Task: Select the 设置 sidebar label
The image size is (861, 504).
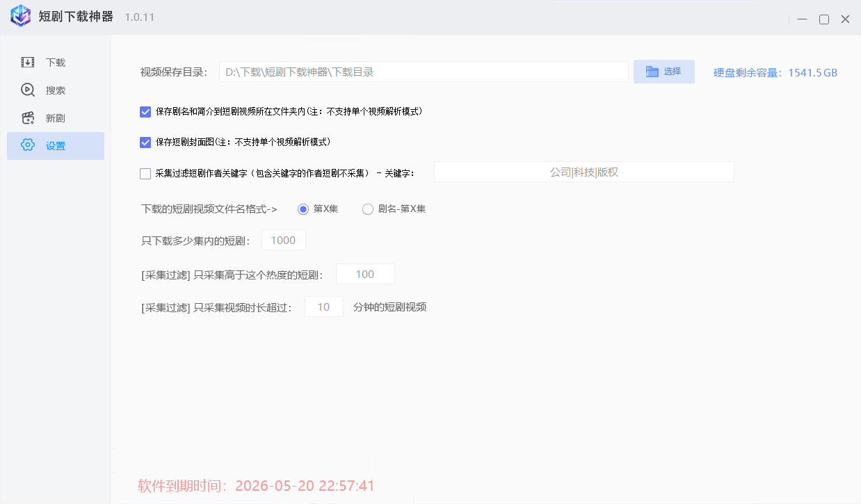Action: pos(56,146)
